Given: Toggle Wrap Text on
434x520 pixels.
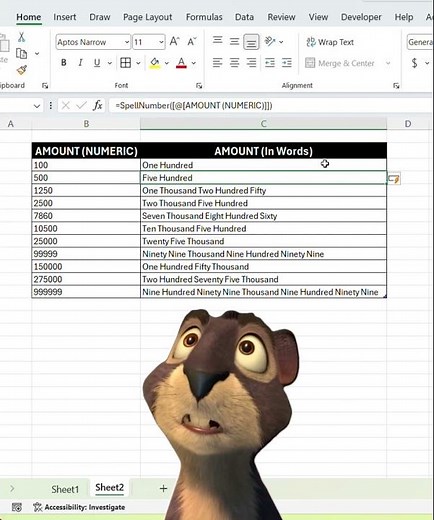Looking at the screenshot, I should click(x=330, y=42).
